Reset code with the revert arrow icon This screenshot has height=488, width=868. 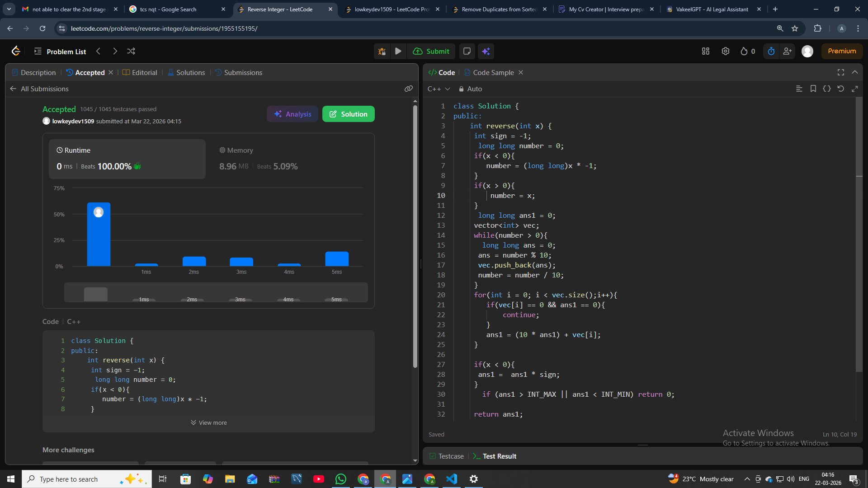click(840, 89)
